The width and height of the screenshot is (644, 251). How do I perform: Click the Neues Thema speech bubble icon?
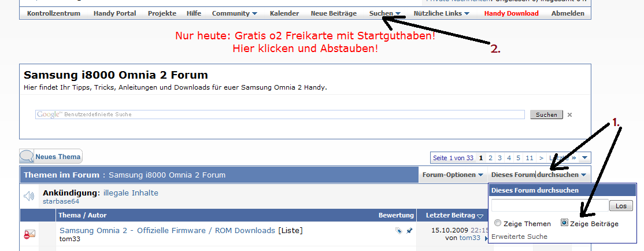27,157
